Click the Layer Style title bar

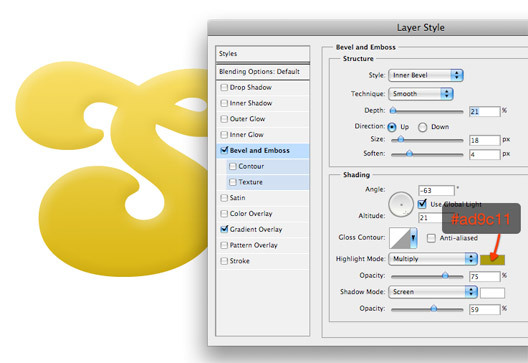pyautogui.click(x=368, y=28)
